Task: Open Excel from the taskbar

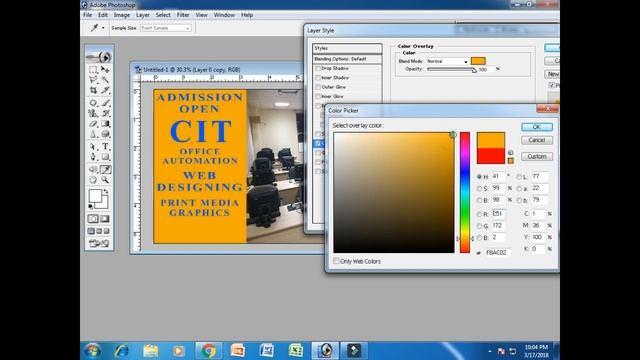Action: (x=296, y=351)
